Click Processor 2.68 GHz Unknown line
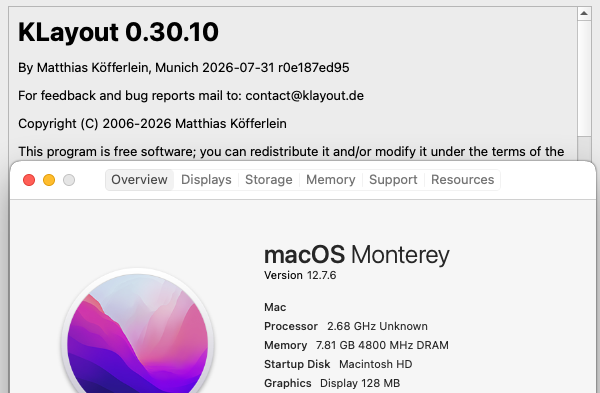600x393 pixels. [x=346, y=326]
